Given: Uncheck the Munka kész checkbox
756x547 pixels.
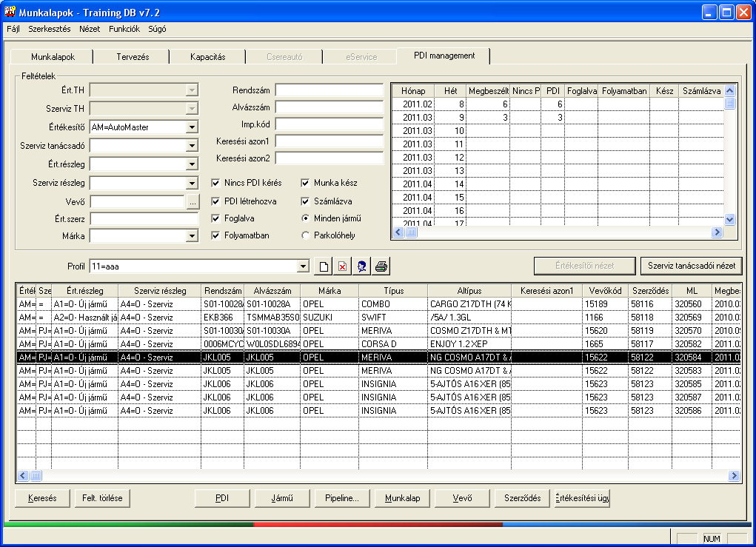Looking at the screenshot, I should (x=305, y=183).
